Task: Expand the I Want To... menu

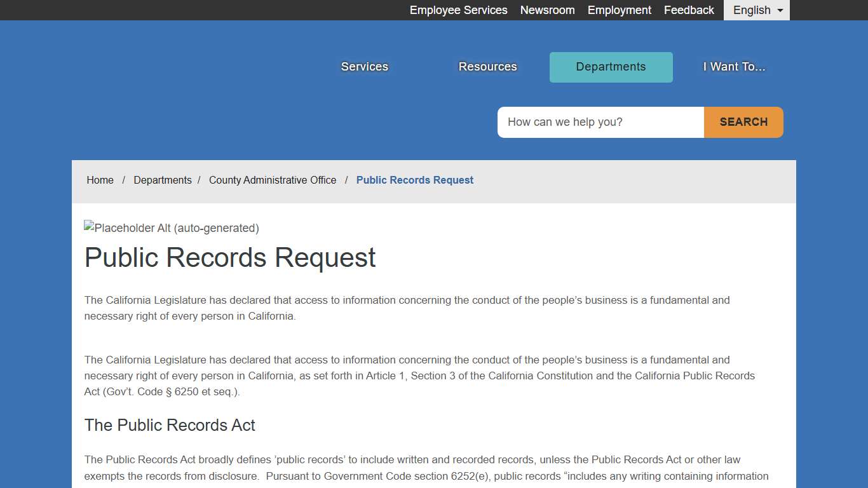Action: click(x=734, y=66)
